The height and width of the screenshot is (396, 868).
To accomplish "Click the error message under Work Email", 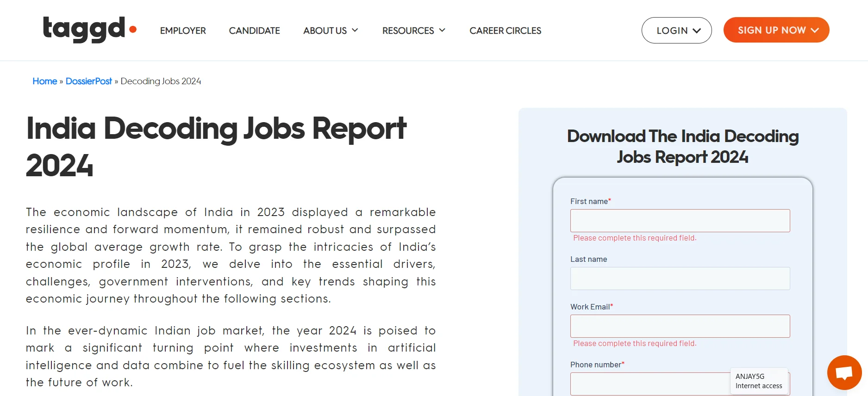I will coord(635,343).
